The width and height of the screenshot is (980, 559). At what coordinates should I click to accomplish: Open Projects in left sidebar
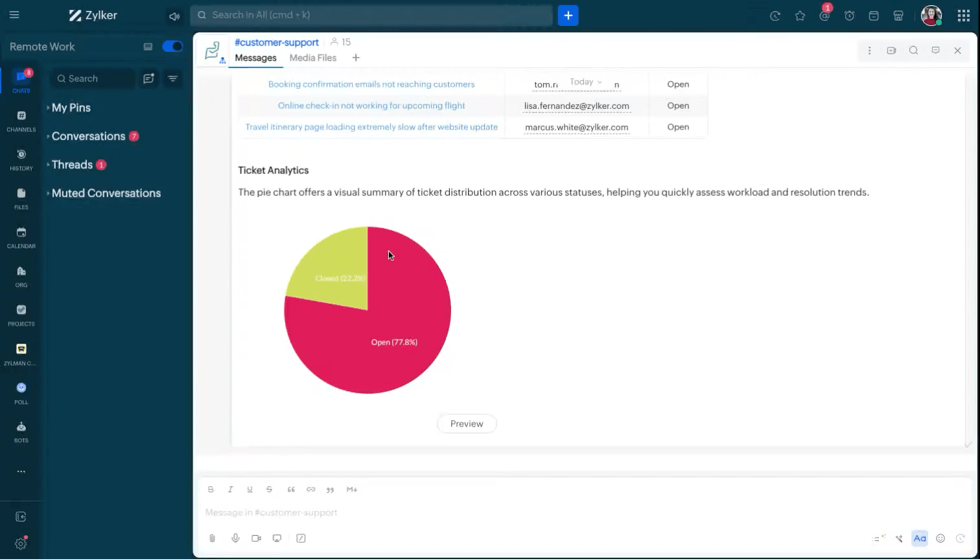click(x=21, y=315)
